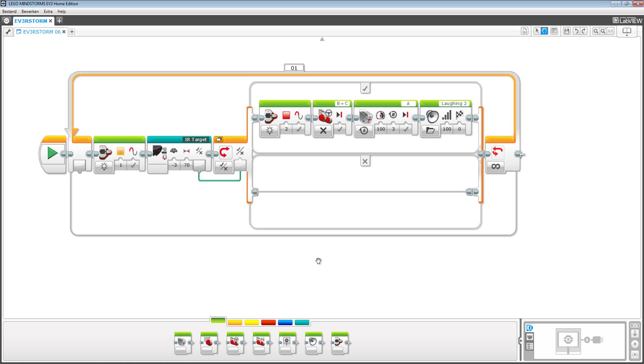The image size is (644, 364).
Task: Edit the sound play type value 0
Action: 460,129
